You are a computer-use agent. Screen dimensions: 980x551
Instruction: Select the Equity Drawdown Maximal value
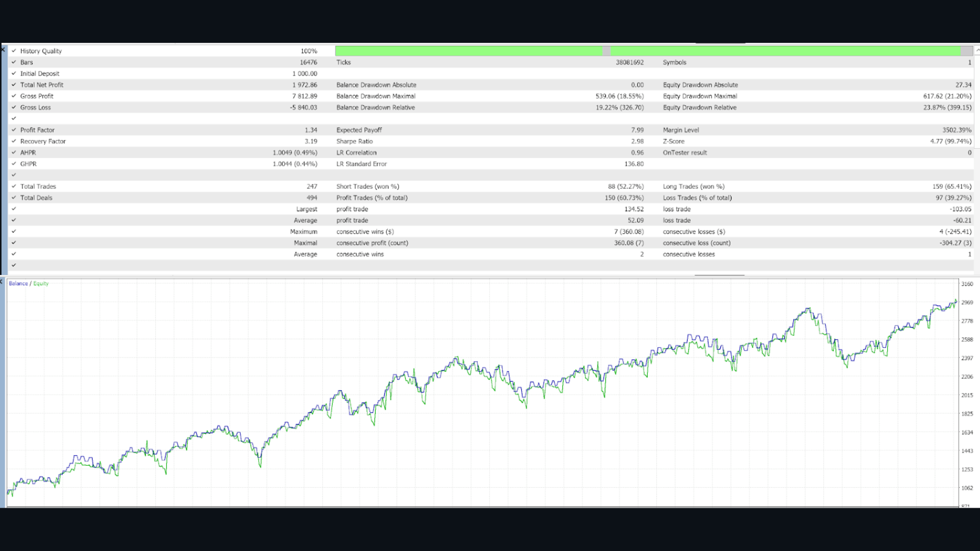pyautogui.click(x=947, y=96)
